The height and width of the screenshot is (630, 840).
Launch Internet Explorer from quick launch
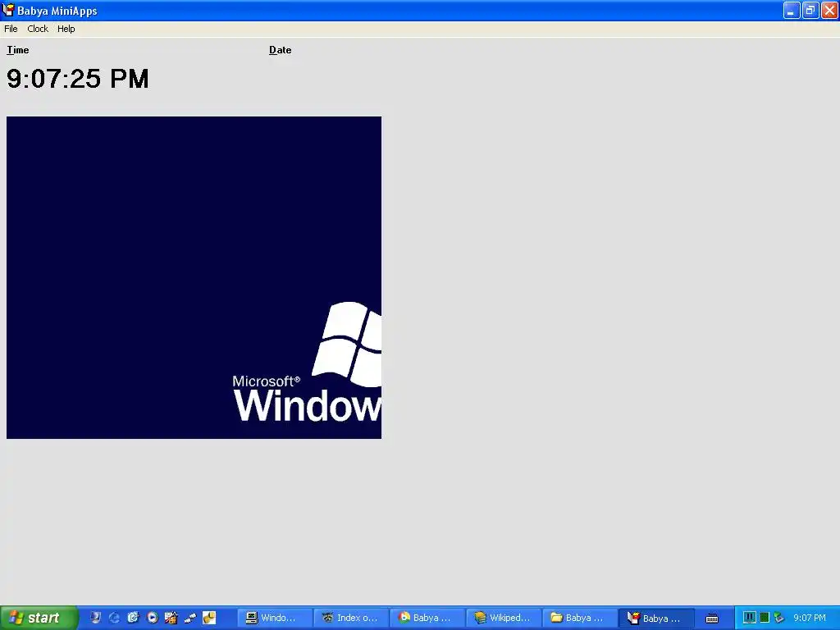click(x=114, y=618)
